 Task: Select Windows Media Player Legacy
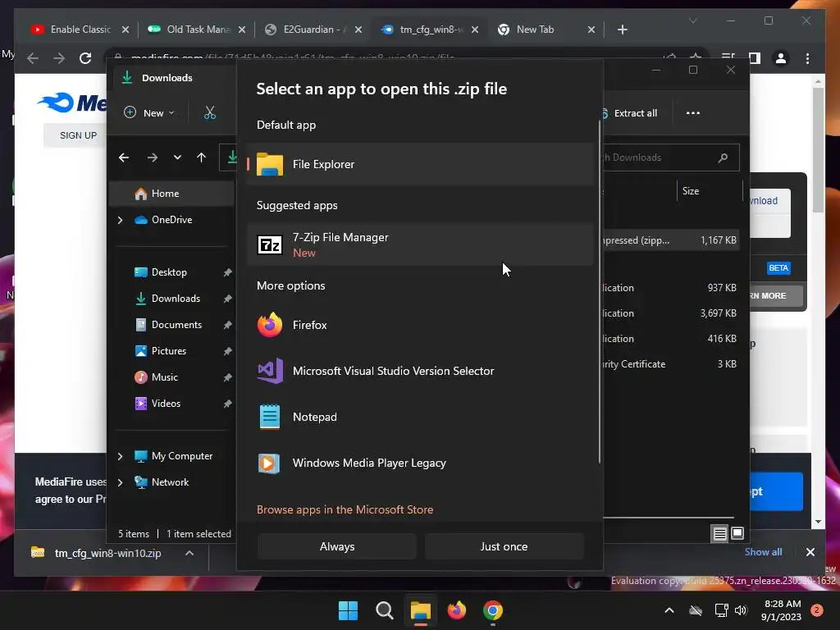(x=421, y=463)
